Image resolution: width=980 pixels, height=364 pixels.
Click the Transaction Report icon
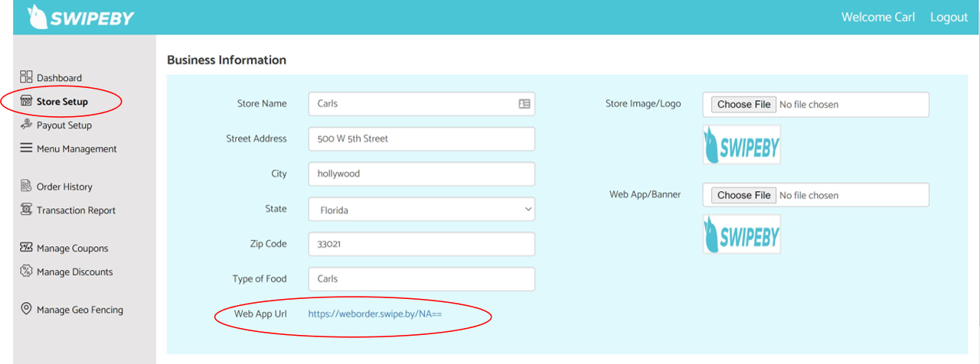[x=26, y=210]
